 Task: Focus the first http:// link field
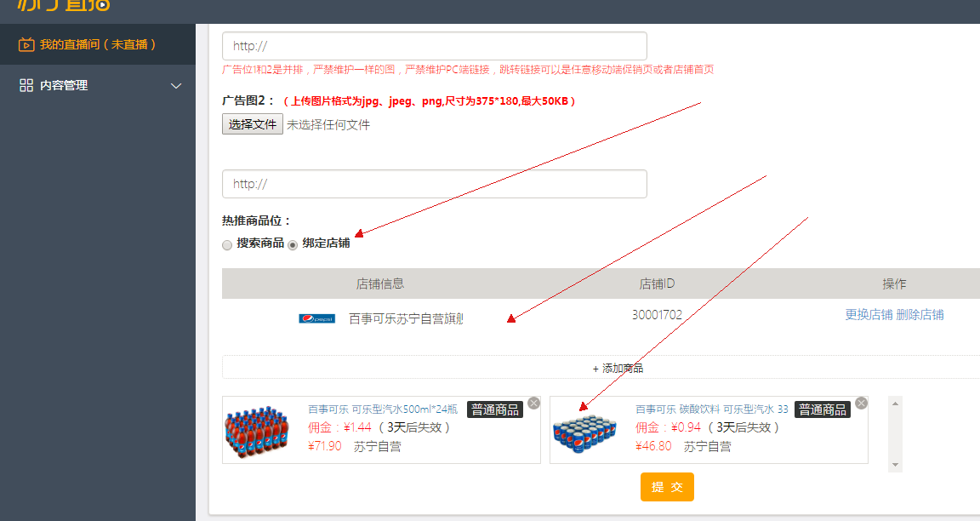coord(435,46)
